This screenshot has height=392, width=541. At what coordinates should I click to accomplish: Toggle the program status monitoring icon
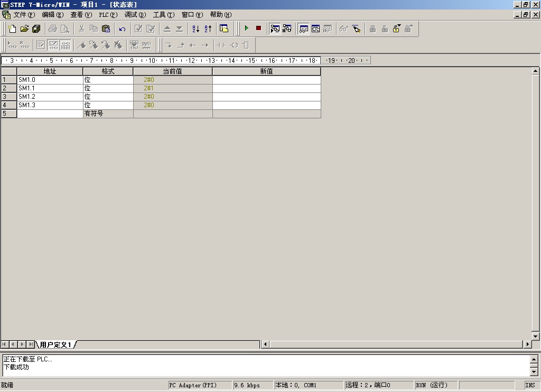click(x=275, y=29)
